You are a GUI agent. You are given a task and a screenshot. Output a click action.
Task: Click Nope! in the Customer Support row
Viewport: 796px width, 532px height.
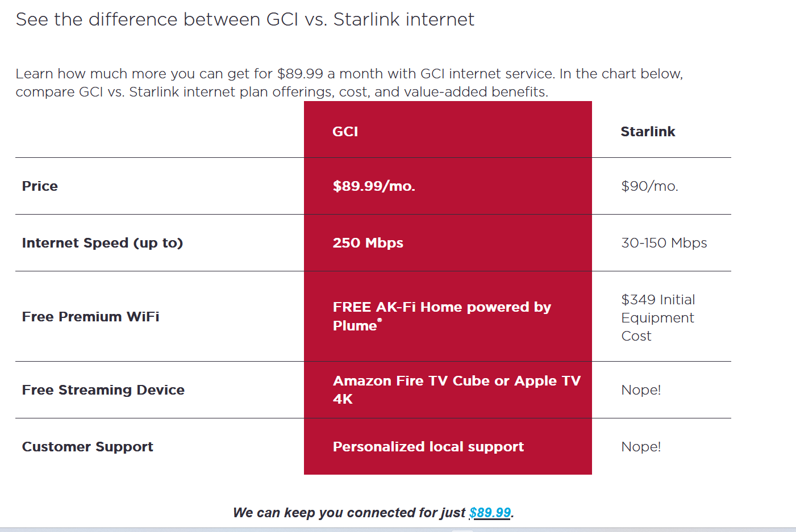[641, 447]
